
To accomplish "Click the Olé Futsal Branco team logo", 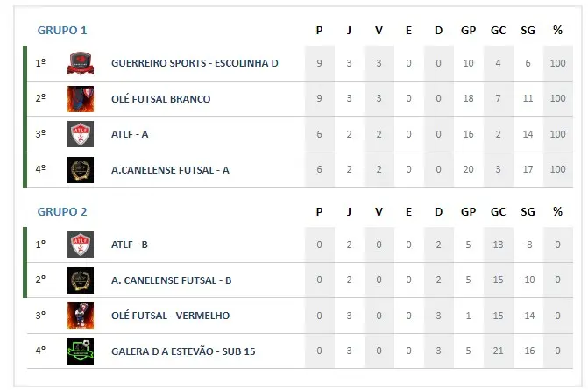I will click(81, 99).
